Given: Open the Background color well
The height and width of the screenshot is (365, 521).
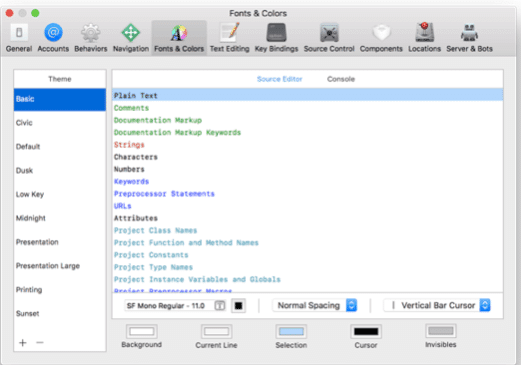Looking at the screenshot, I should point(142,331).
